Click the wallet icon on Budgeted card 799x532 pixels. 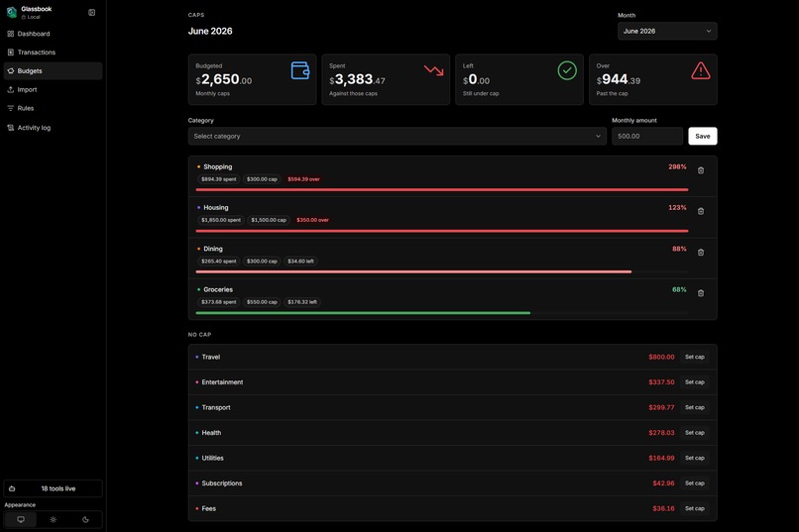[x=300, y=70]
